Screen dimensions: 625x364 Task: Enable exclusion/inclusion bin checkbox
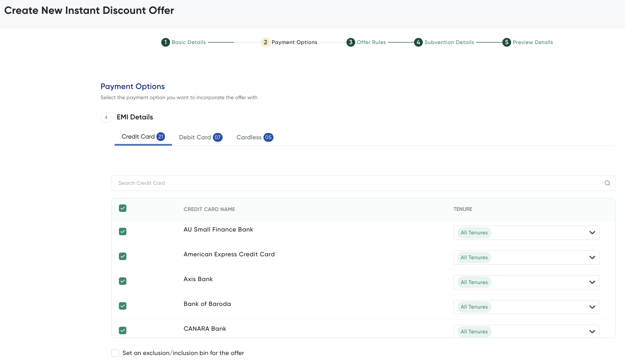pos(115,353)
